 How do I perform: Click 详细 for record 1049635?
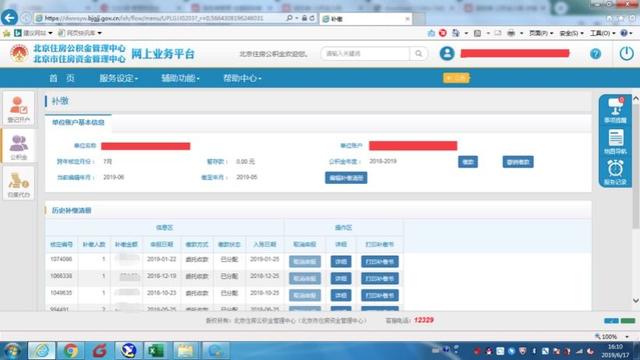click(x=341, y=295)
